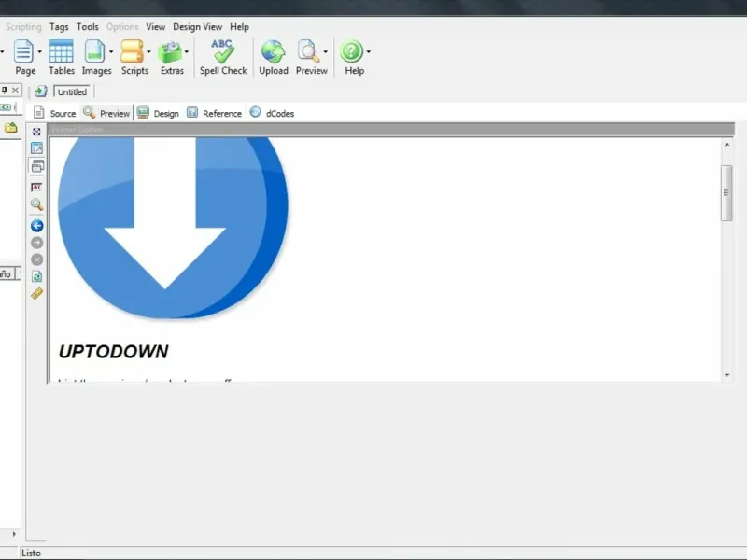
Task: Expand the Help dropdown arrow
Action: (368, 51)
